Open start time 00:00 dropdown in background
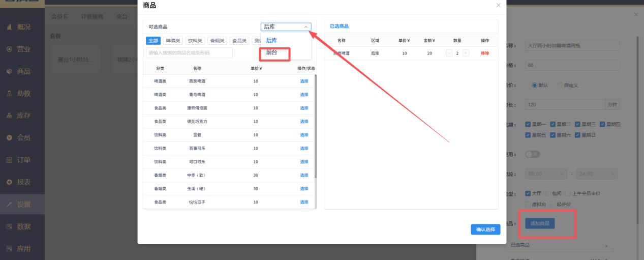Viewport: 644px width, 260px height. (546, 174)
